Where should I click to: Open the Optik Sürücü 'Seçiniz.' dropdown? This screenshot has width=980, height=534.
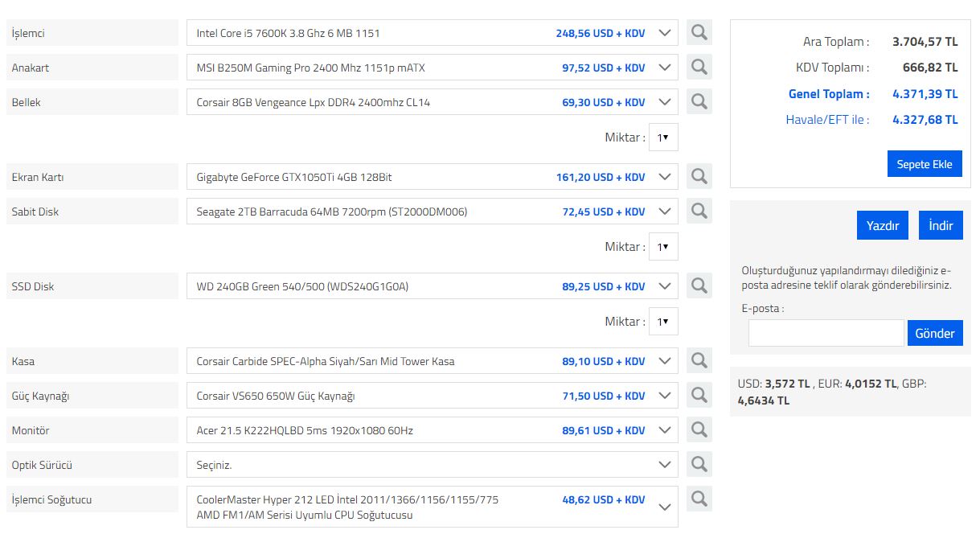coord(433,465)
